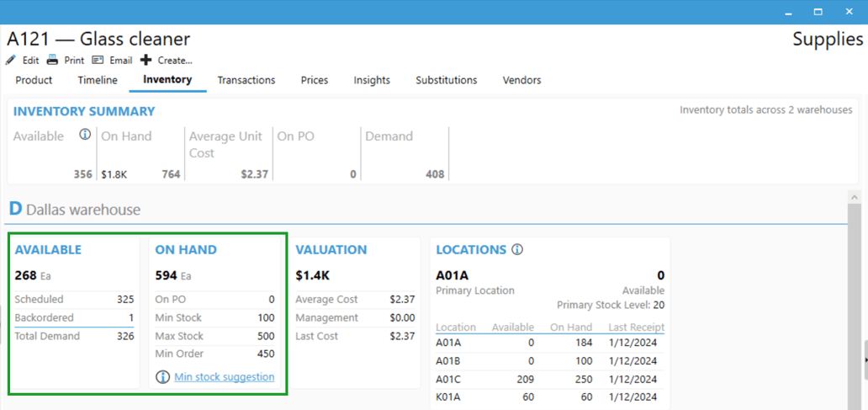Open the Product tab
868x410 pixels.
[x=34, y=80]
